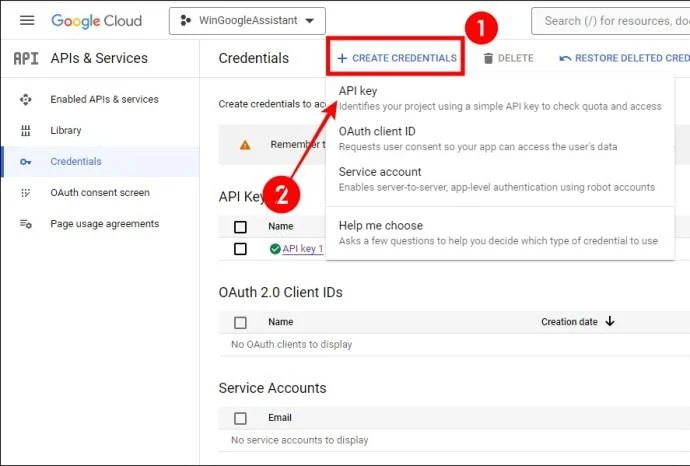This screenshot has height=466, width=690.
Task: Click the plus icon on Create Credentials
Action: [342, 58]
